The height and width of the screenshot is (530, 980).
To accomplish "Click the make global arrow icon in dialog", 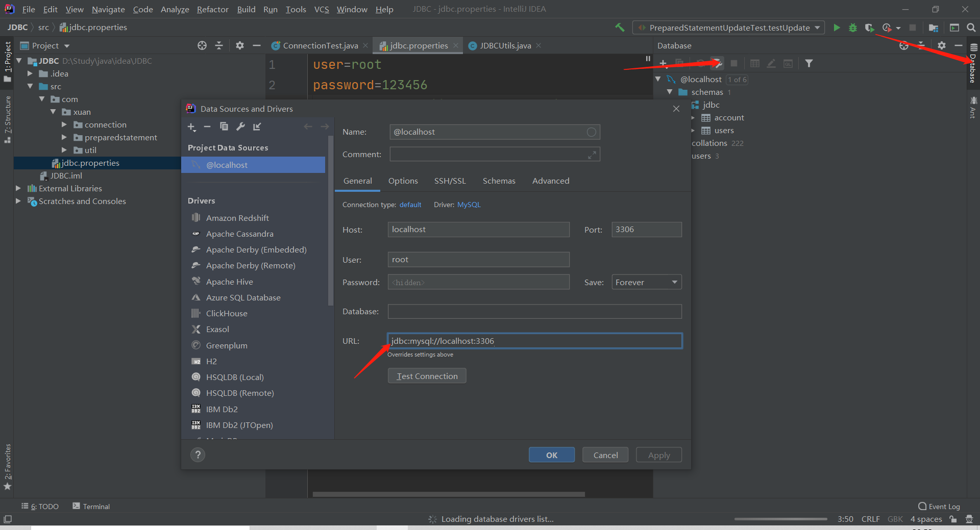I will coord(257,127).
